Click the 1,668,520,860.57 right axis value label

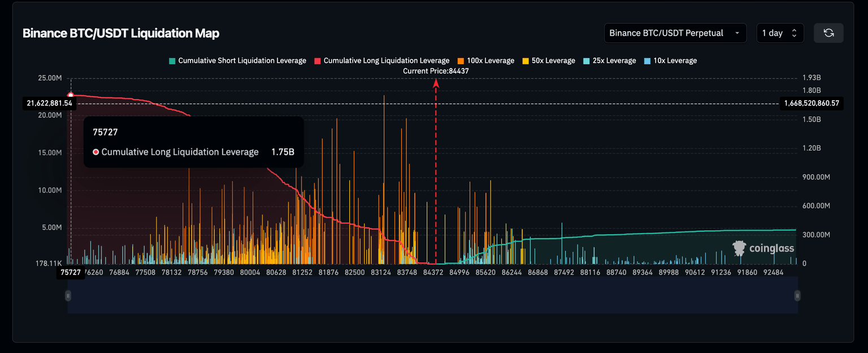click(811, 103)
